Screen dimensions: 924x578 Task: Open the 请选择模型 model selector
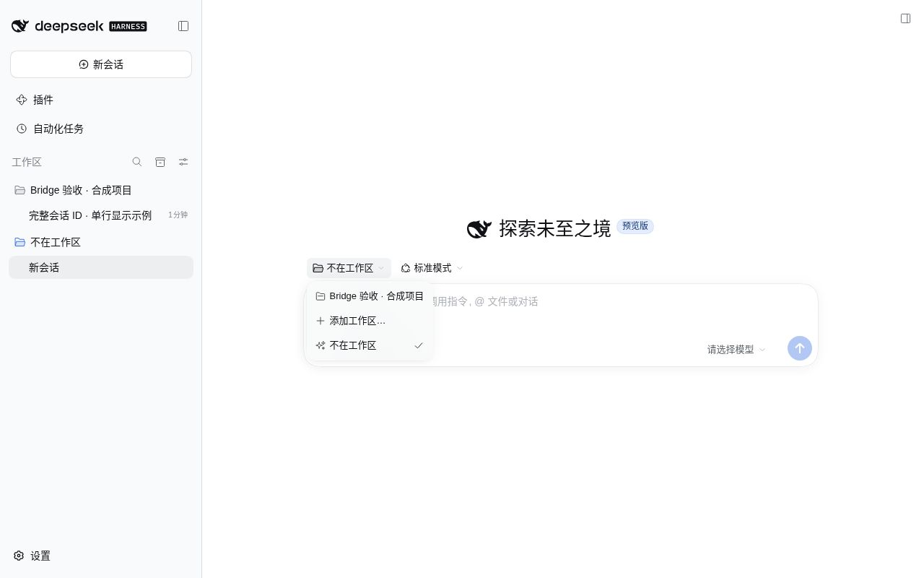click(736, 350)
